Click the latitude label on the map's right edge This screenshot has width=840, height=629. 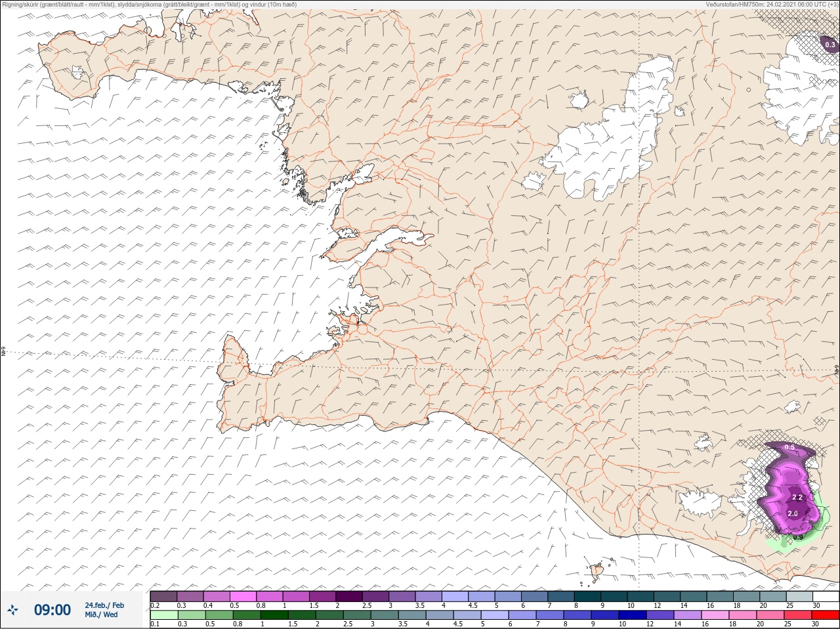coord(837,370)
